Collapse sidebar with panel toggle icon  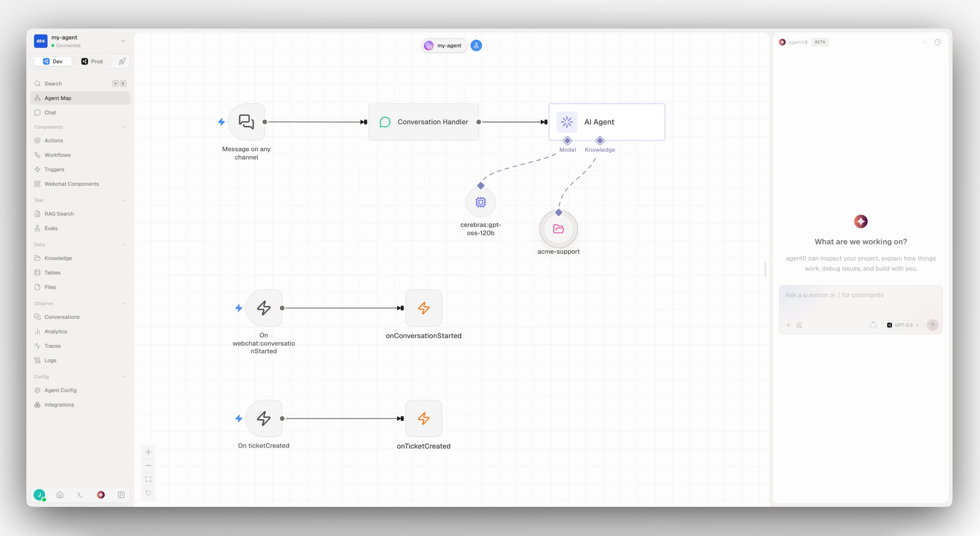pyautogui.click(x=121, y=495)
